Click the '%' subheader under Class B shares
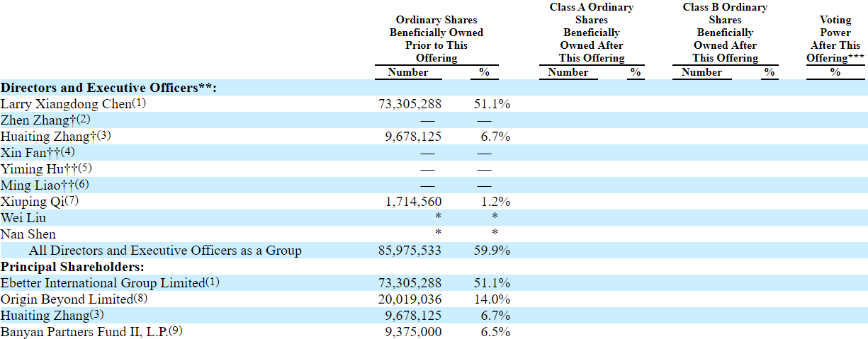This screenshot has width=868, height=339. pos(769,72)
